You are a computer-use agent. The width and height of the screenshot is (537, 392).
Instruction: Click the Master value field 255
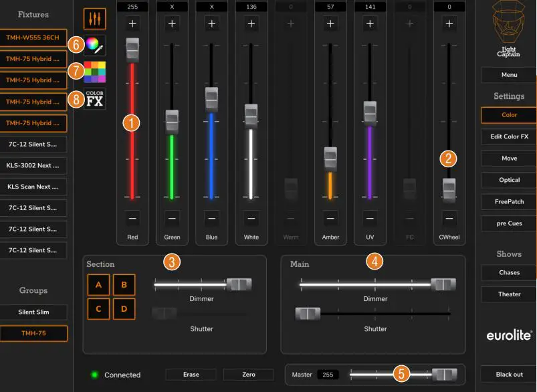328,375
